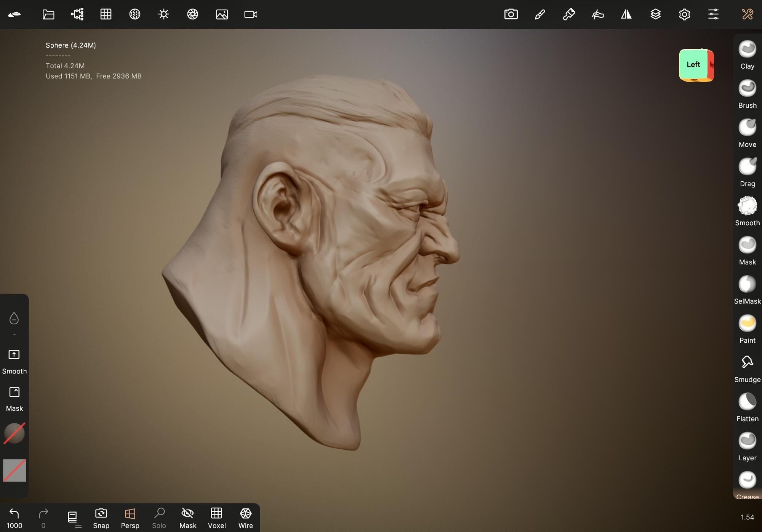Toggle Wire wireframe display
The height and width of the screenshot is (532, 762).
pyautogui.click(x=245, y=518)
